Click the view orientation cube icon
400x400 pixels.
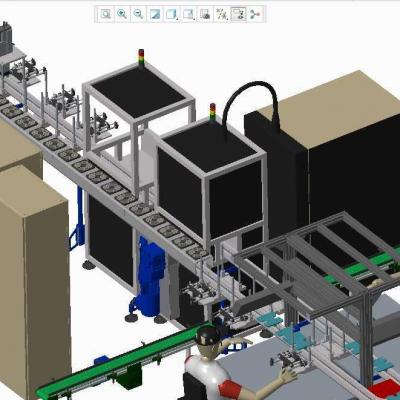(171, 14)
